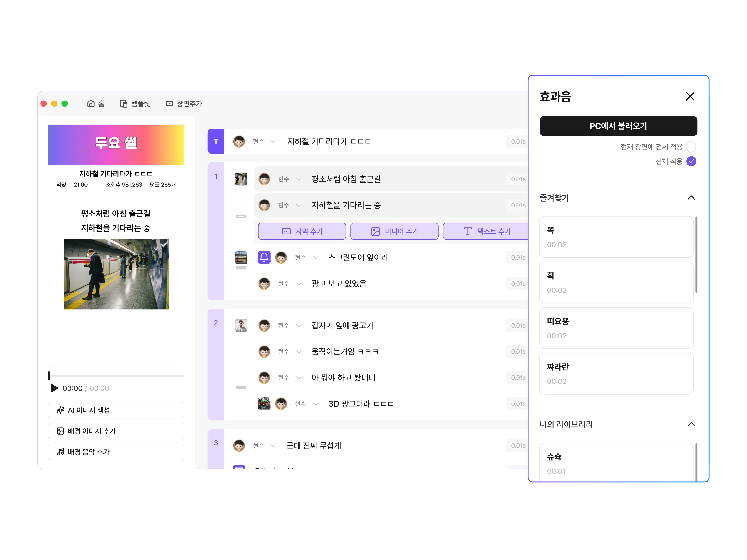Click the purple bell sound-effect icon
The height and width of the screenshot is (560, 747).
click(x=264, y=258)
